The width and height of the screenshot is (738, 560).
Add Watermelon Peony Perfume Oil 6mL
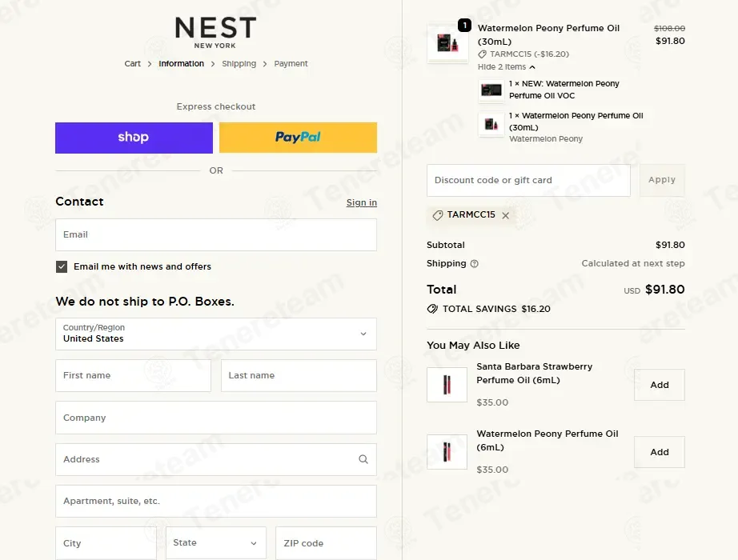point(660,452)
